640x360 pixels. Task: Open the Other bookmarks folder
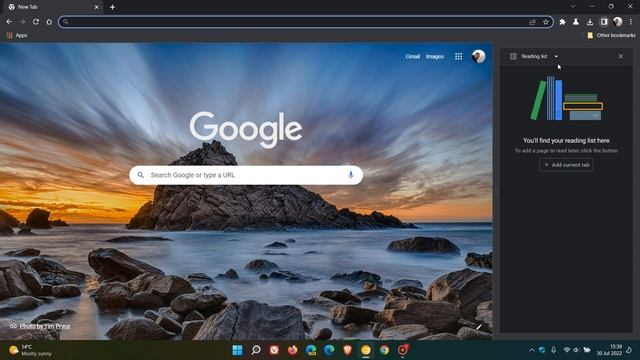(x=611, y=36)
